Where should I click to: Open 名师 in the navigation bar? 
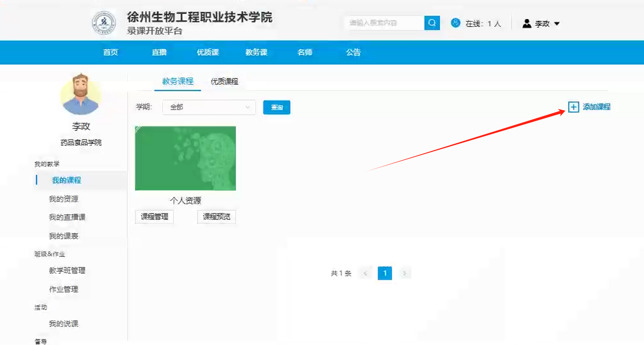305,52
